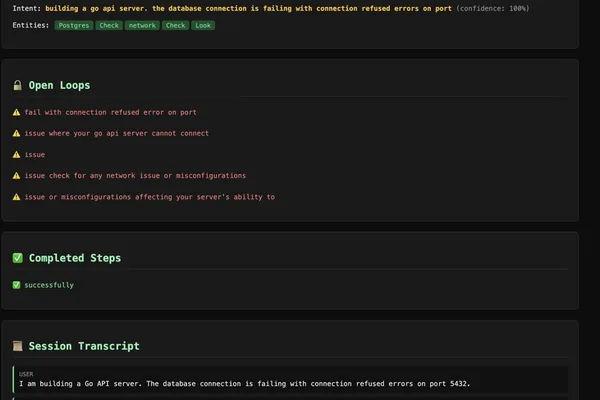Click the second Check entity tag after network
This screenshot has width=600, height=400.
[x=175, y=25]
